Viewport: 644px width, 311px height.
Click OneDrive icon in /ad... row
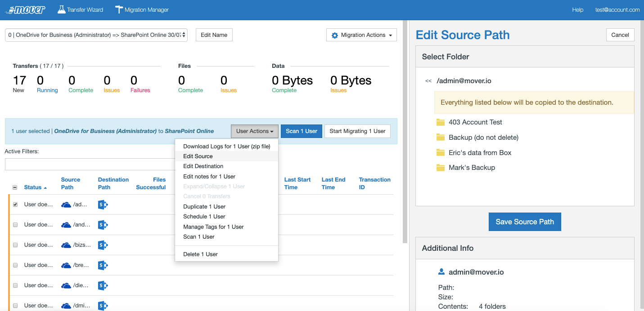click(x=66, y=205)
